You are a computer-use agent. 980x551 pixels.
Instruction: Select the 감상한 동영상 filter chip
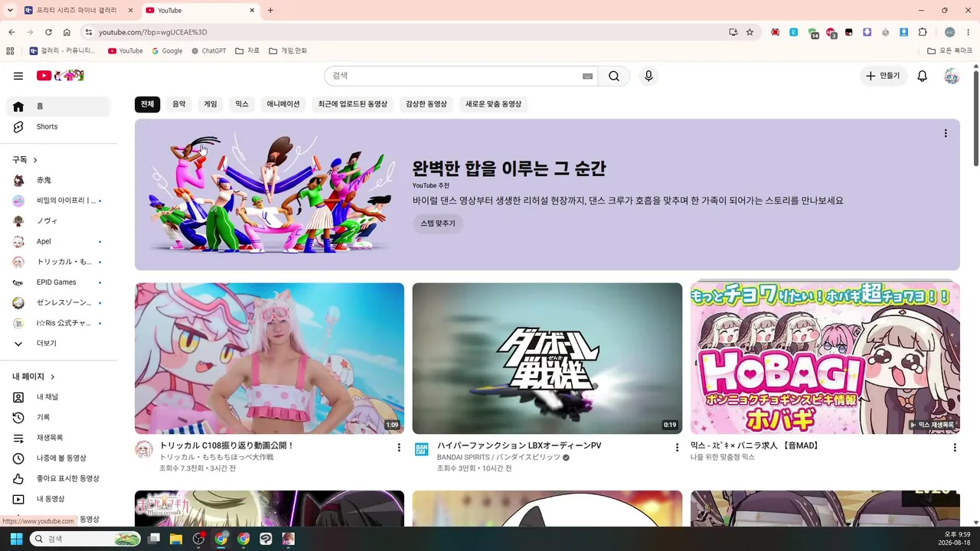click(x=426, y=104)
